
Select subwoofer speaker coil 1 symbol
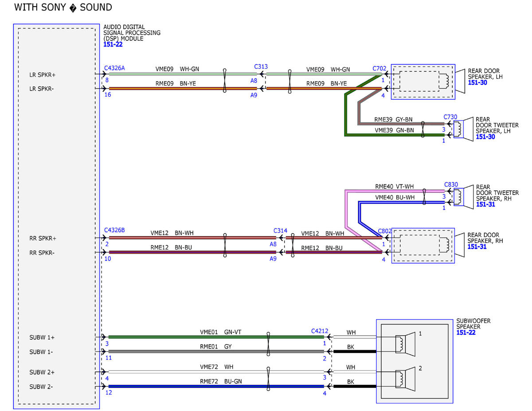click(405, 344)
